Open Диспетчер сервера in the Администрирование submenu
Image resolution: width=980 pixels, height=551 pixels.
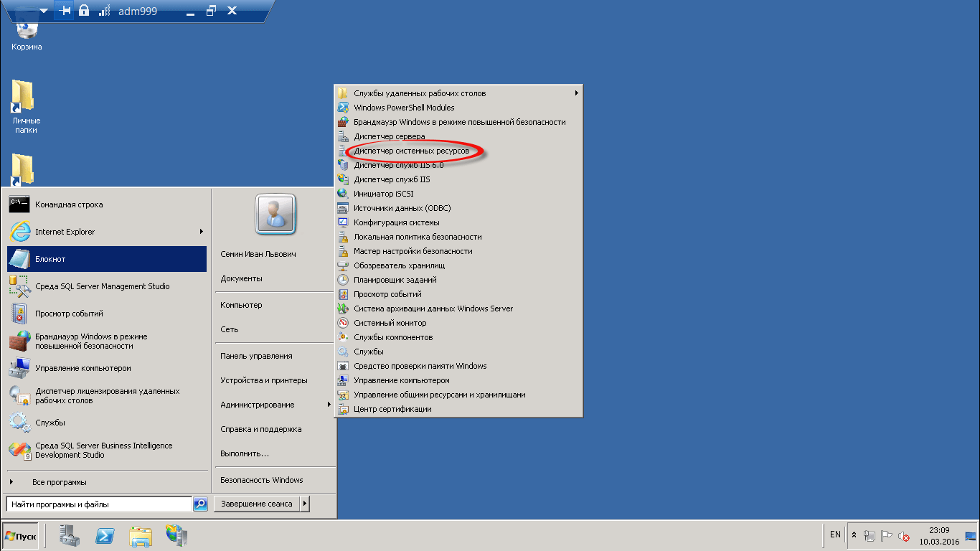pyautogui.click(x=458, y=136)
